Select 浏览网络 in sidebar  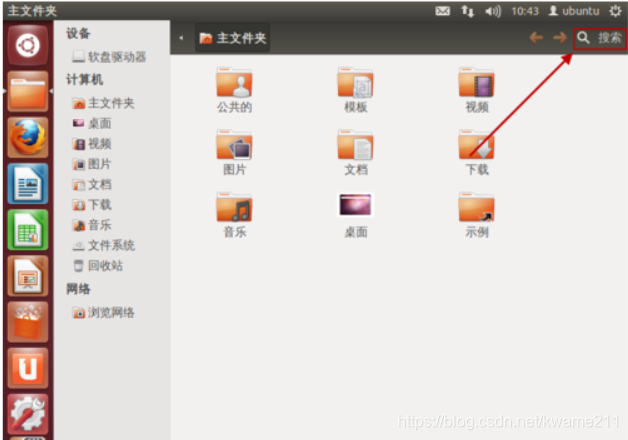103,313
